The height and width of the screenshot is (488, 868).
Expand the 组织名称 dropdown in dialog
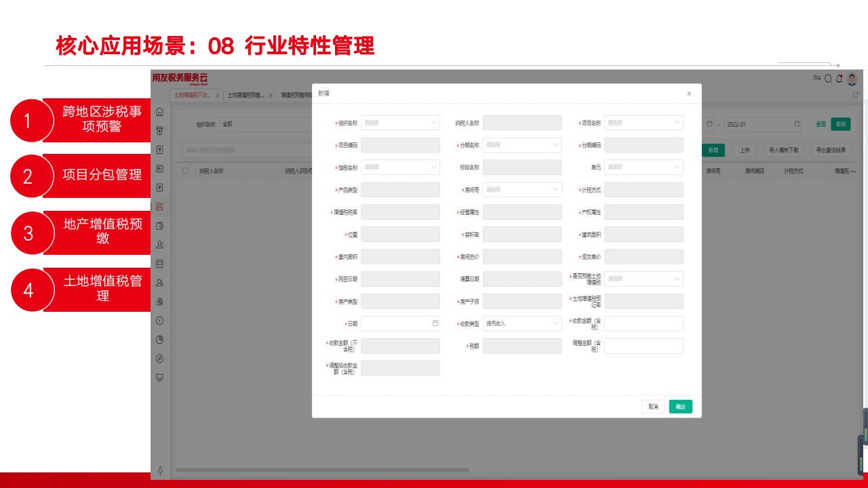pos(400,123)
